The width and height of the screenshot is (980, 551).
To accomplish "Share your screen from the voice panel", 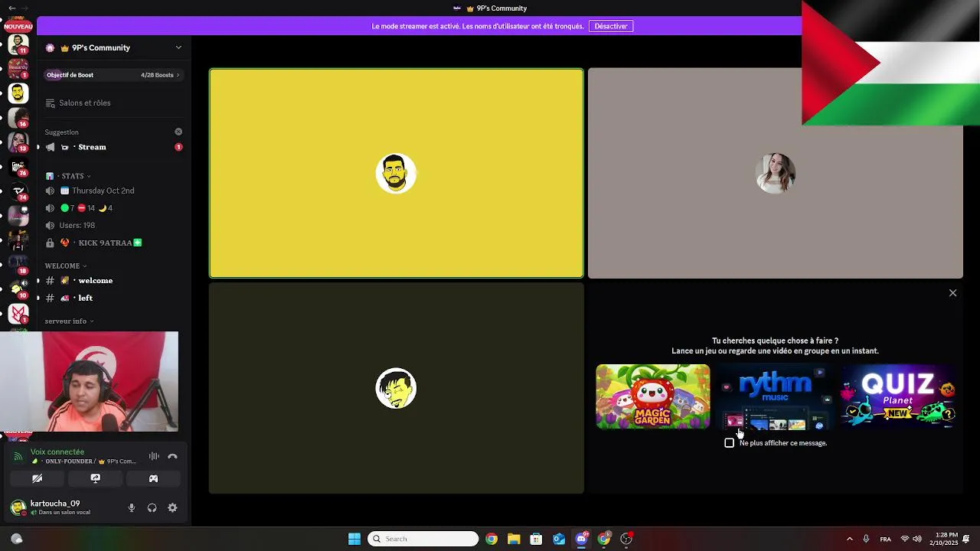I will pyautogui.click(x=95, y=478).
